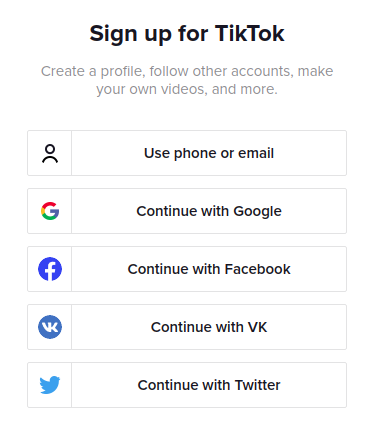Click the word "email" in the first option
Screen dimensions: 375x444
coord(256,153)
